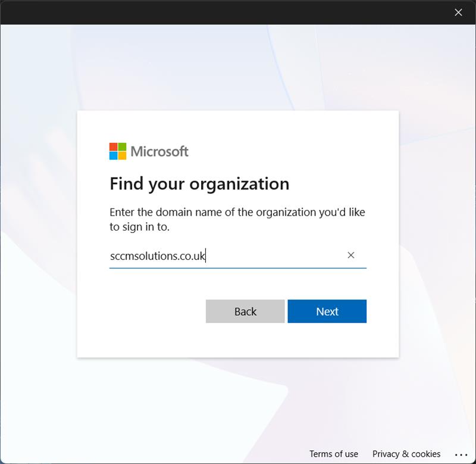
Task: Go back with the Back button
Action: tap(245, 312)
